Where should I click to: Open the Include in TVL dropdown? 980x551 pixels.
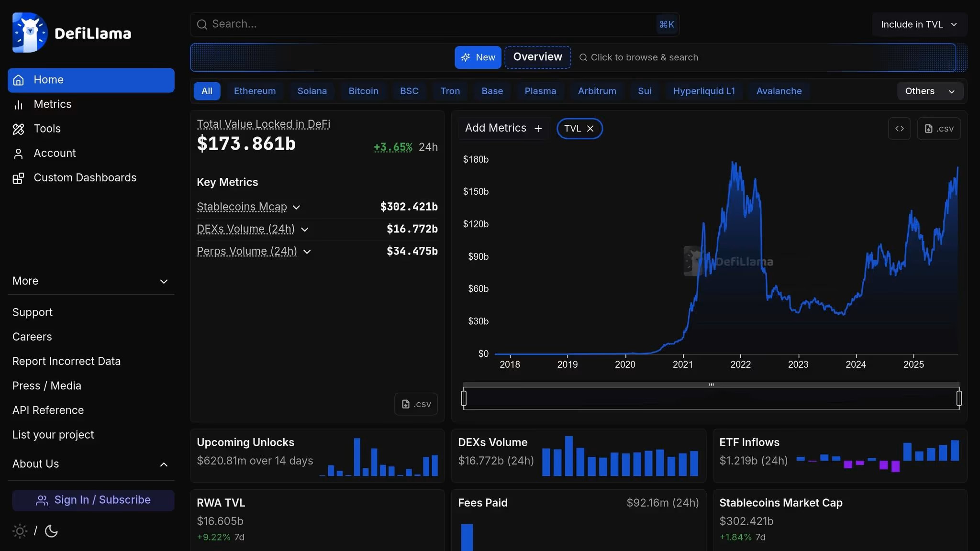(x=919, y=24)
